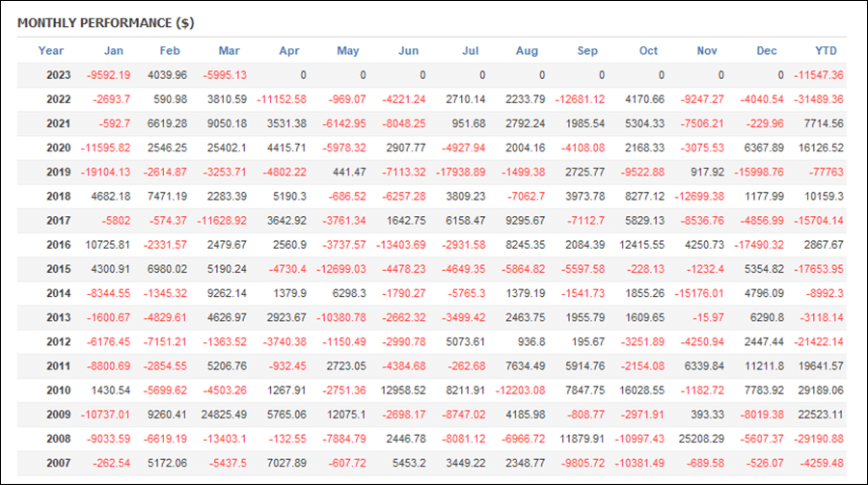Viewport: 868px width, 485px height.
Task: Select the Jan column header
Action: [114, 50]
